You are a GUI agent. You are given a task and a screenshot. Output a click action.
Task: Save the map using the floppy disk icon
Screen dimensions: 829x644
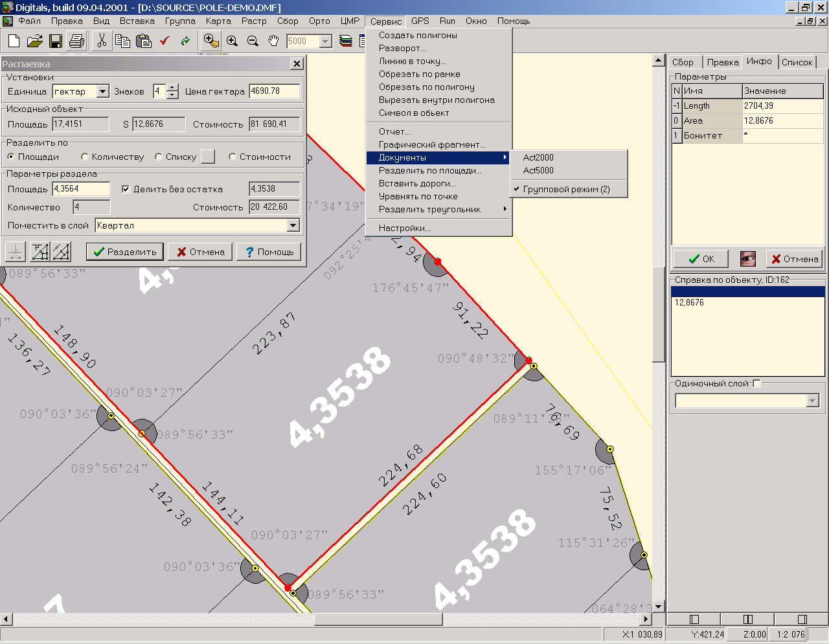pos(56,41)
